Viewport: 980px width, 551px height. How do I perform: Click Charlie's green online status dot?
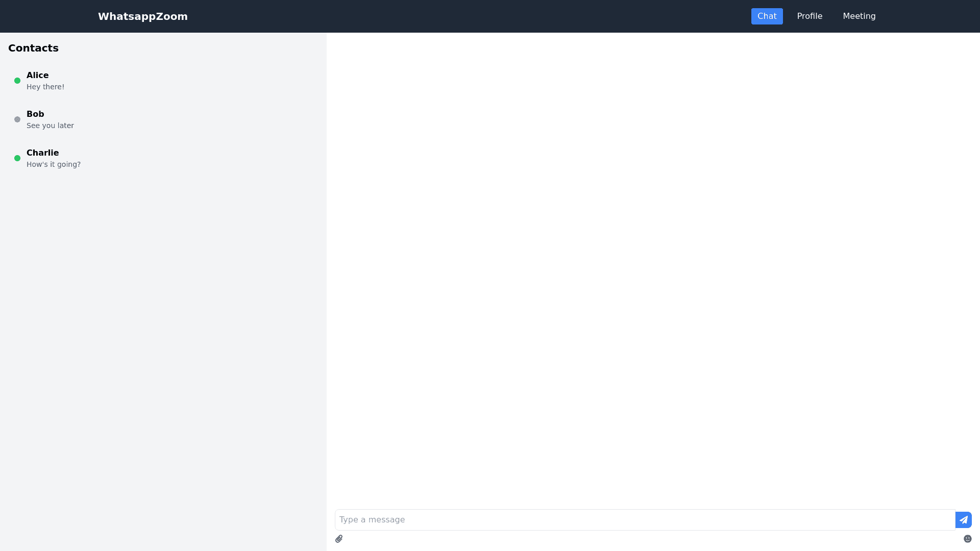17,158
